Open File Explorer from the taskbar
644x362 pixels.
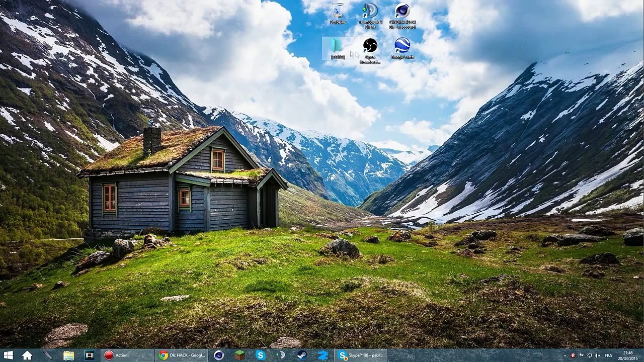[68, 355]
